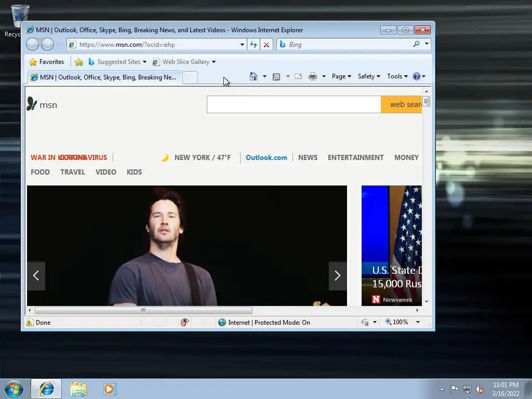Click the popup blocker status icon

pyautogui.click(x=184, y=322)
